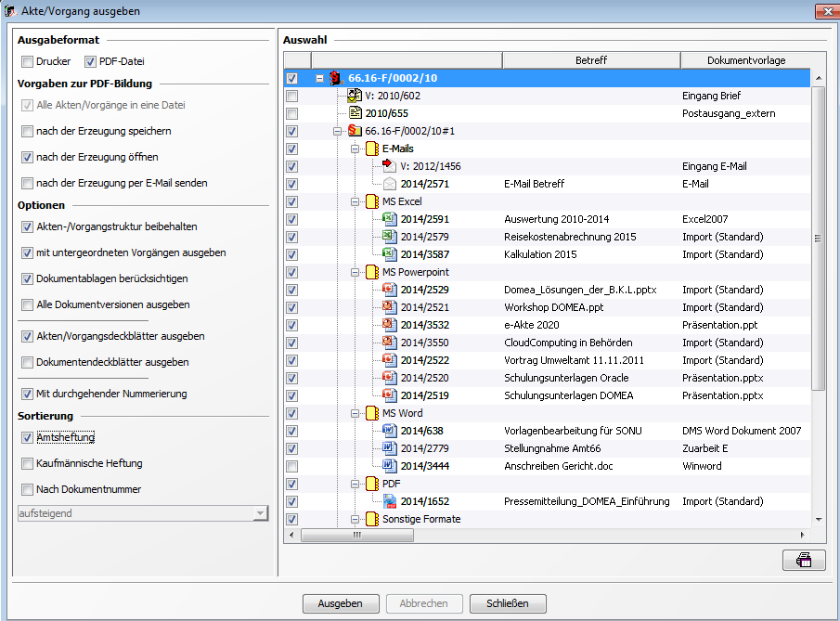The width and height of the screenshot is (840, 621).
Task: Click the horizontal scrollbar thumb in the list
Action: click(x=355, y=536)
